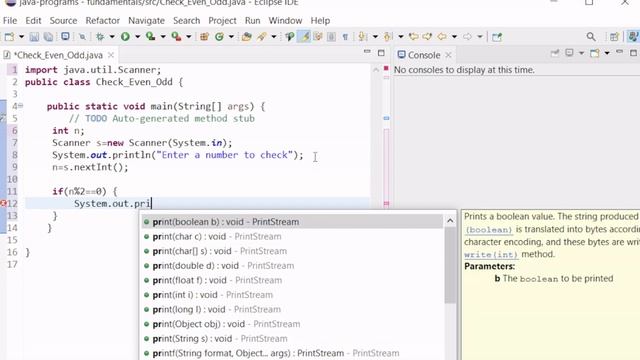640x360 pixels.
Task: Switch to the Java perspective icon
Action: point(633,37)
